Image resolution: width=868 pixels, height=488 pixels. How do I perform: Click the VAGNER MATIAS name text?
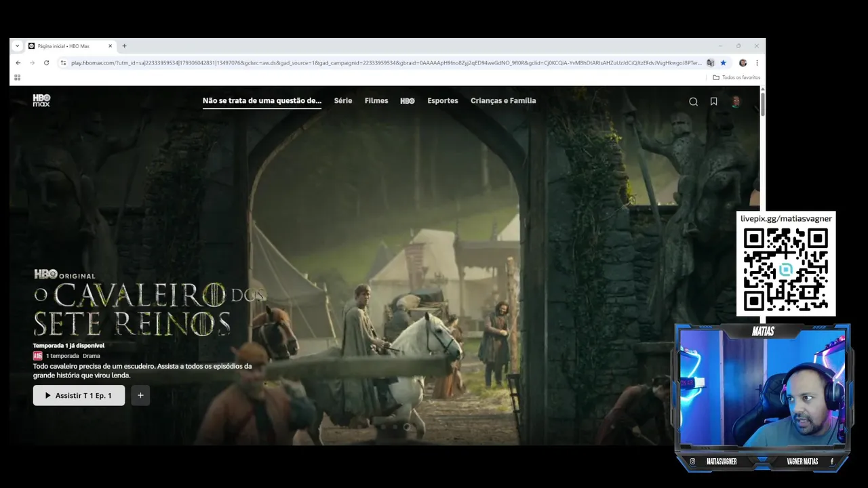pyautogui.click(x=802, y=462)
